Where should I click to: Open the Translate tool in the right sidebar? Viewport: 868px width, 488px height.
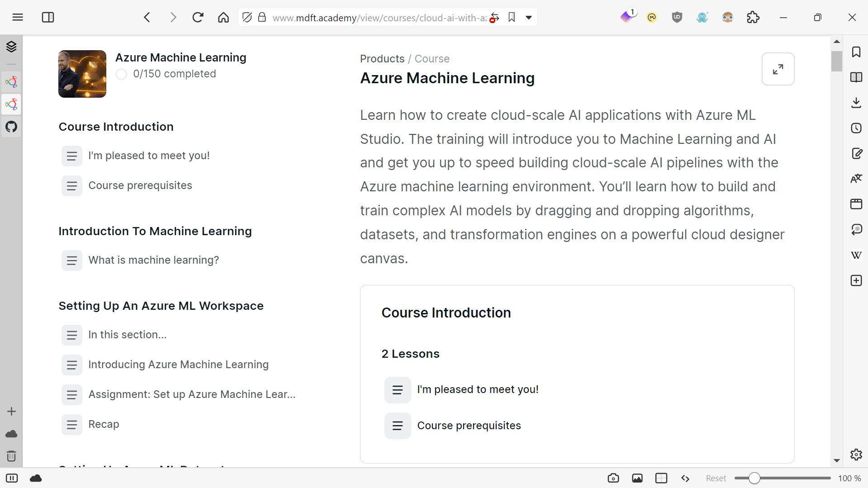click(856, 178)
